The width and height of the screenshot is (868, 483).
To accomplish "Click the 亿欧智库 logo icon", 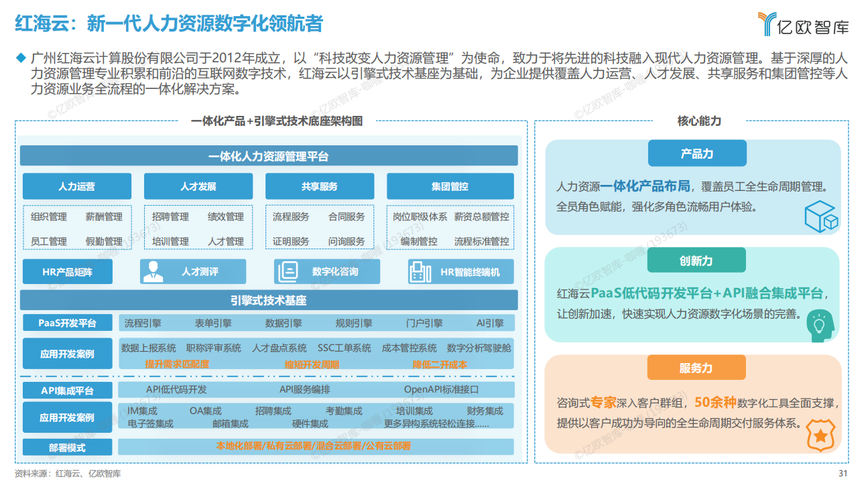I will tap(767, 24).
